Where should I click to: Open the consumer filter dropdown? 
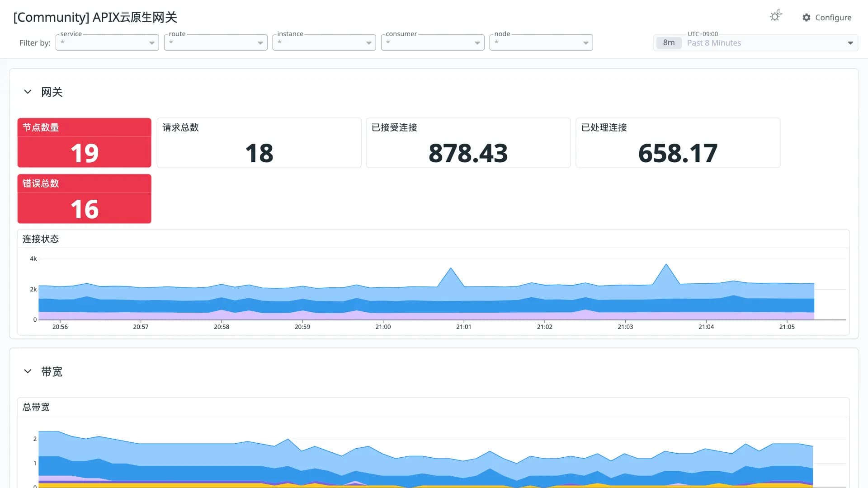[433, 42]
